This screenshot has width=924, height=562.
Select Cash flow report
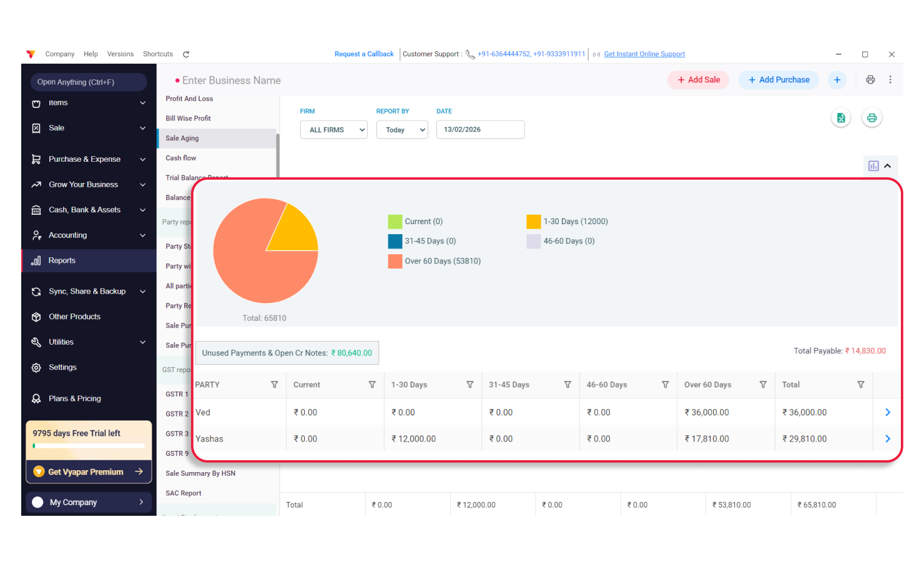click(181, 158)
